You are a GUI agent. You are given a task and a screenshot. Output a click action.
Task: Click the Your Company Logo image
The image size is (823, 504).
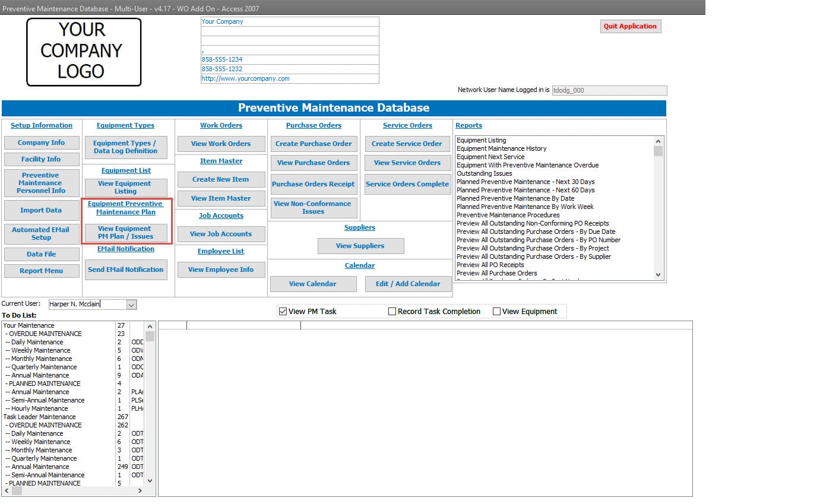pos(84,52)
